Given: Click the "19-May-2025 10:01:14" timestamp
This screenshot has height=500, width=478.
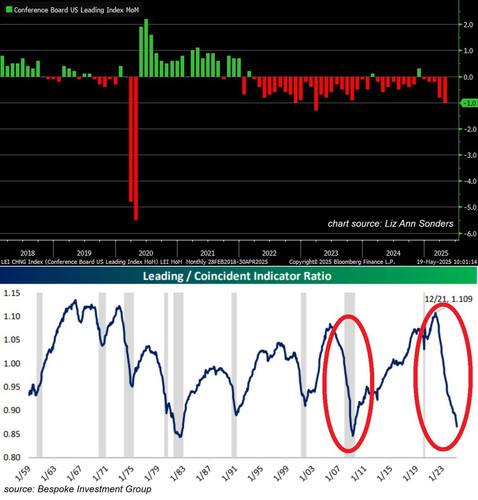Looking at the screenshot, I should click(x=447, y=262).
